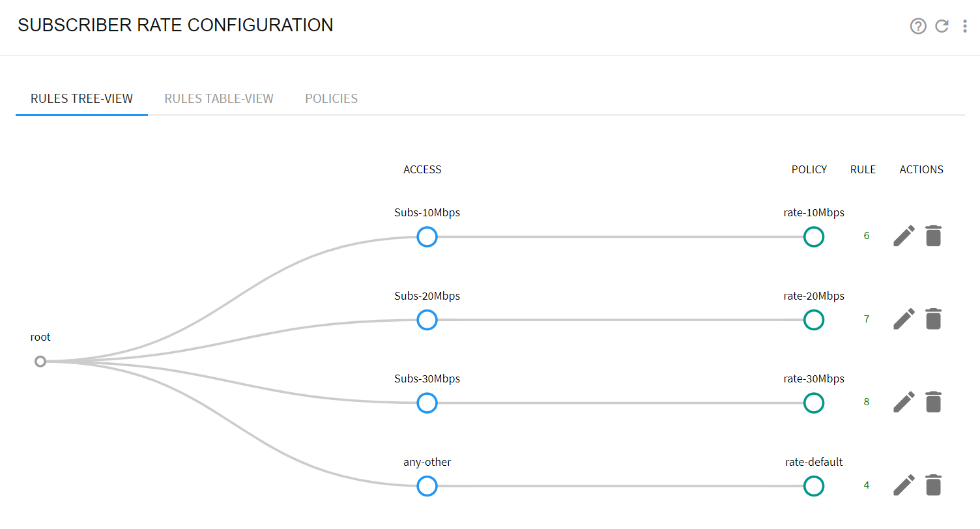The height and width of the screenshot is (529, 980).
Task: Click the rate-30Mbps policy node
Action: tap(814, 403)
